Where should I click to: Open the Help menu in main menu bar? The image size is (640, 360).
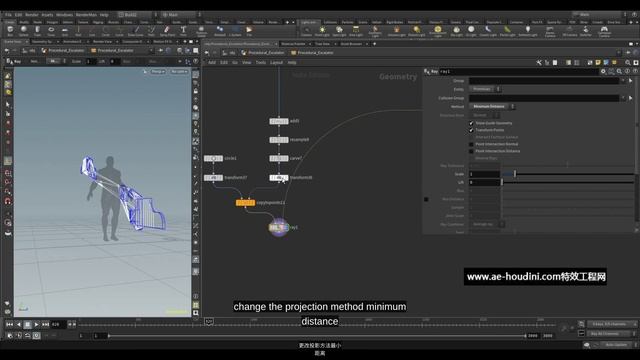click(x=104, y=15)
